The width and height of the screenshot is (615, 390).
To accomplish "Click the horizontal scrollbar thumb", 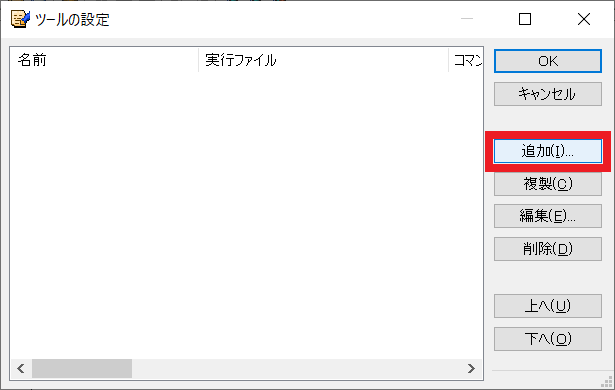I will pos(82,368).
